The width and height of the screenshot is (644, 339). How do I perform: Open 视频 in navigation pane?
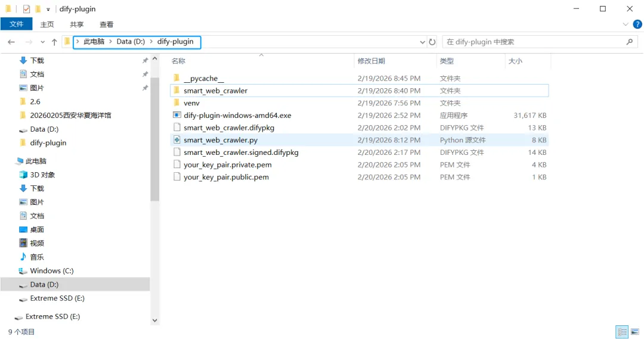37,243
